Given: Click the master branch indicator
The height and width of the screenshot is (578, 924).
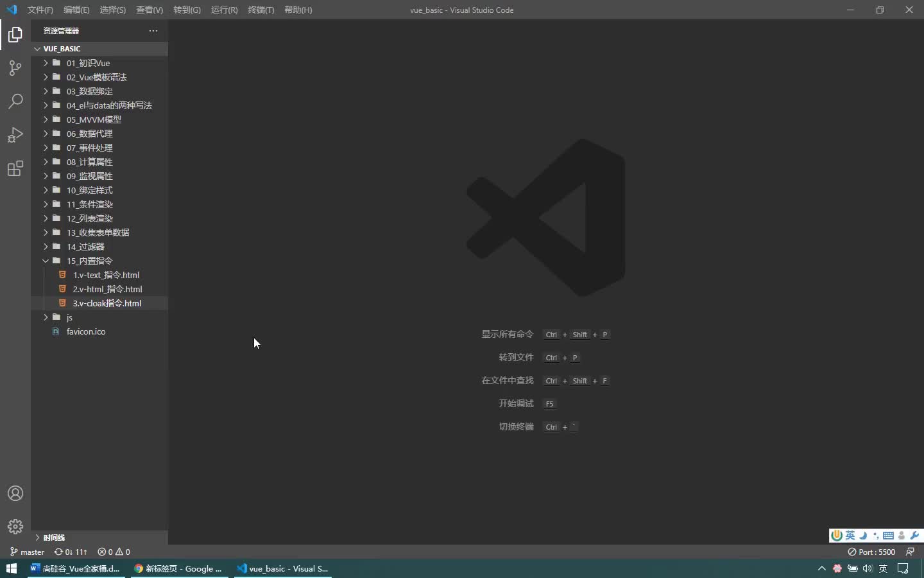Looking at the screenshot, I should pos(28,552).
